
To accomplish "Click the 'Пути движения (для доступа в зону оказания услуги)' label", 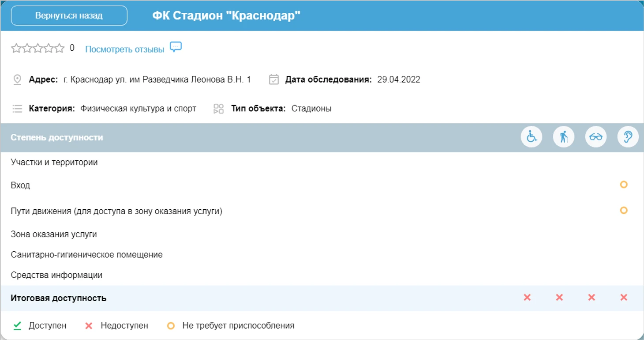I will click(116, 211).
